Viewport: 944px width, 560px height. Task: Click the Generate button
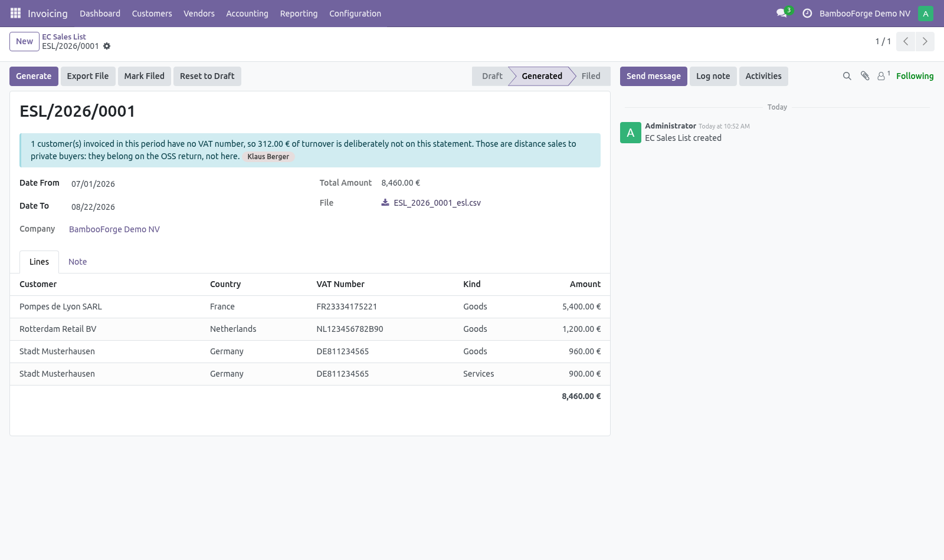tap(34, 76)
